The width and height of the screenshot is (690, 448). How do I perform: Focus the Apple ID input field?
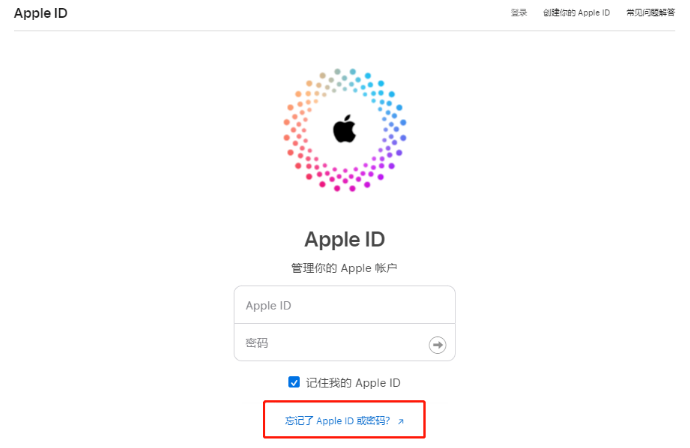click(344, 305)
